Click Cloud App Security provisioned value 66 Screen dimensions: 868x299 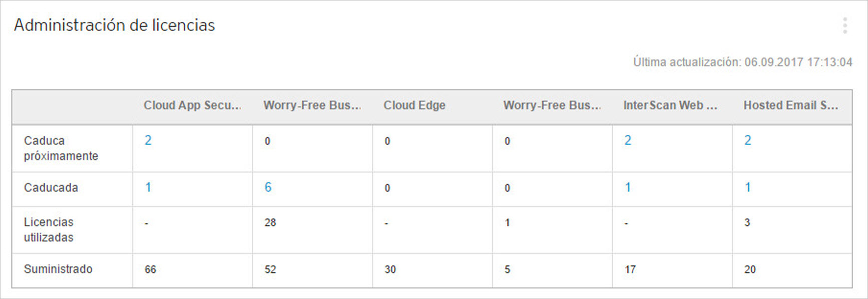click(x=151, y=270)
